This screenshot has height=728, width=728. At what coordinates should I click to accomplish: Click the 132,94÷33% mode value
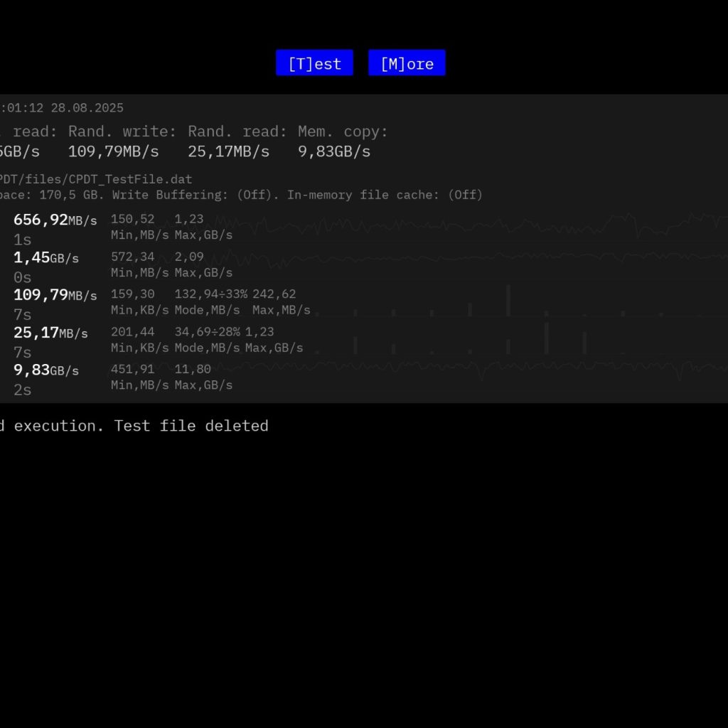[x=210, y=294]
